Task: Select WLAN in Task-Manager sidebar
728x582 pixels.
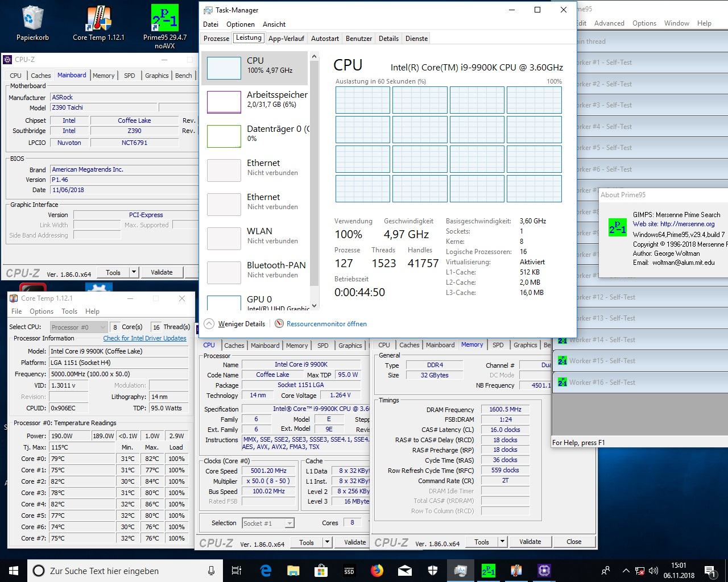Action: [x=256, y=238]
